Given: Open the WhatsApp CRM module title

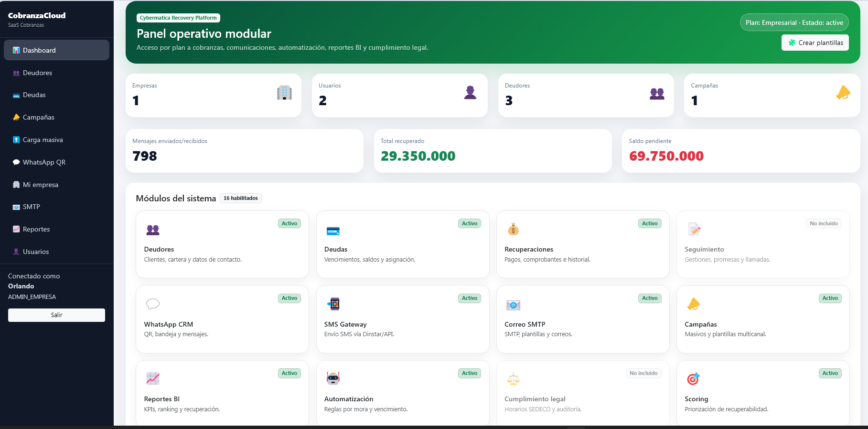Looking at the screenshot, I should [x=169, y=324].
